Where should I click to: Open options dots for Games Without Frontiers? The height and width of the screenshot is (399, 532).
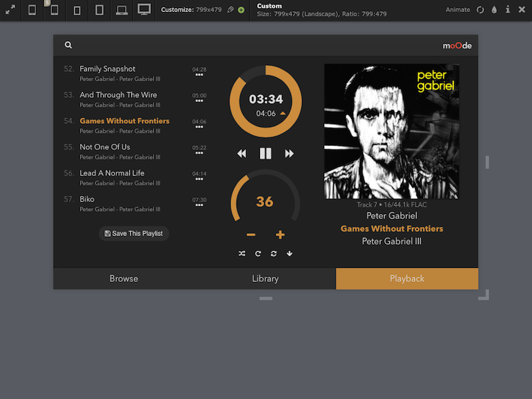[199, 127]
